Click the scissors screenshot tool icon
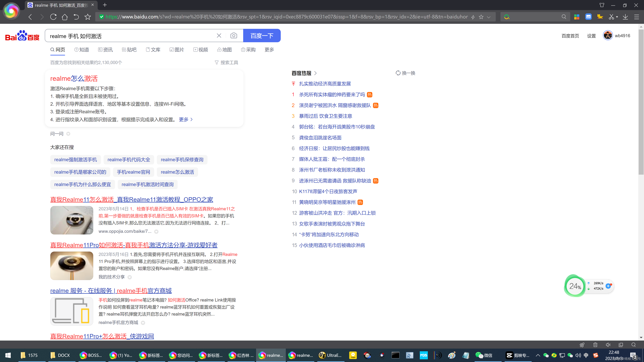Viewport: 644px width, 362px height. tap(611, 17)
